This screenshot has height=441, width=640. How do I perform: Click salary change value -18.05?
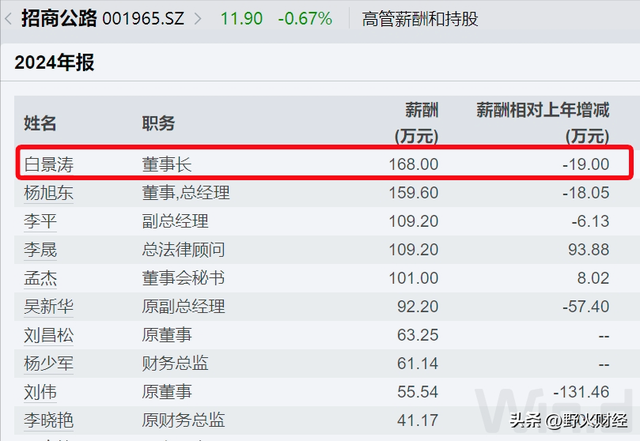click(x=586, y=193)
